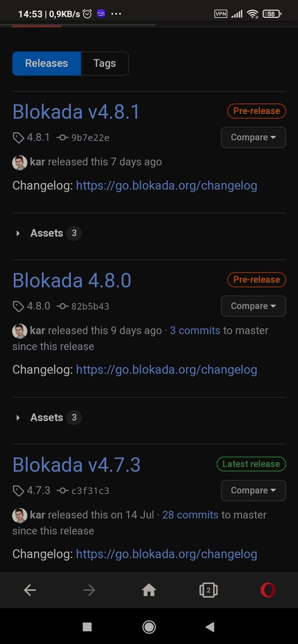Viewport: 298px width, 644px height.
Task: Open the Blokada v4.8.1 release title
Action: click(76, 112)
